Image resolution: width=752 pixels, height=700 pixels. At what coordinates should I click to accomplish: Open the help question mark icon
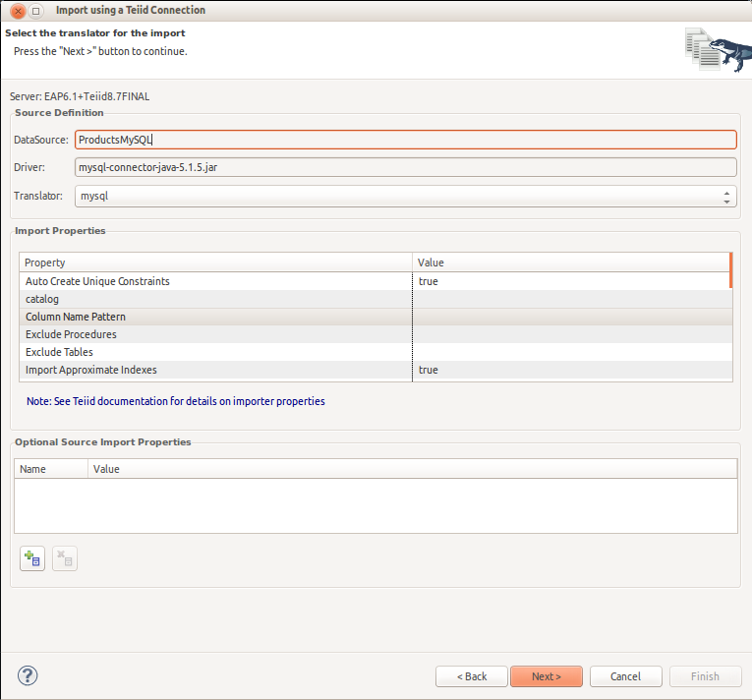coord(28,675)
